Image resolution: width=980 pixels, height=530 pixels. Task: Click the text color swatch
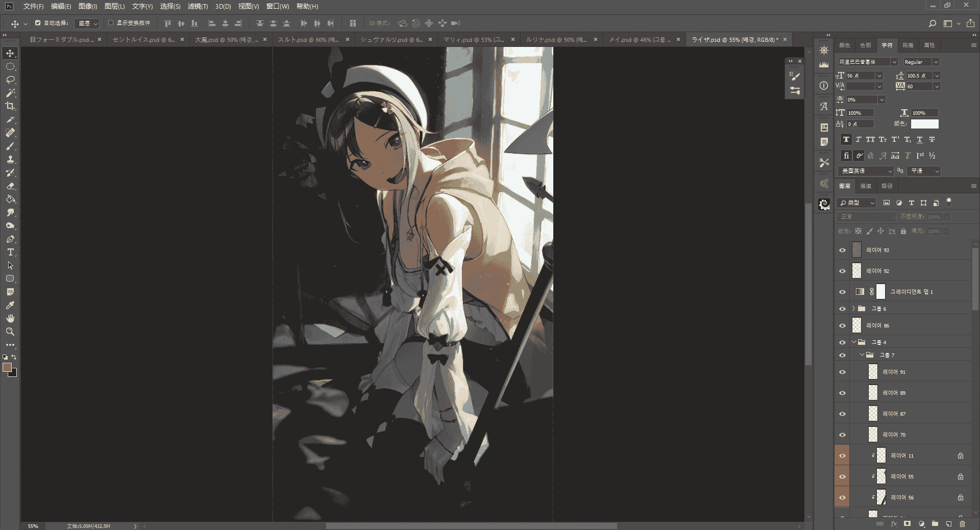click(x=924, y=124)
